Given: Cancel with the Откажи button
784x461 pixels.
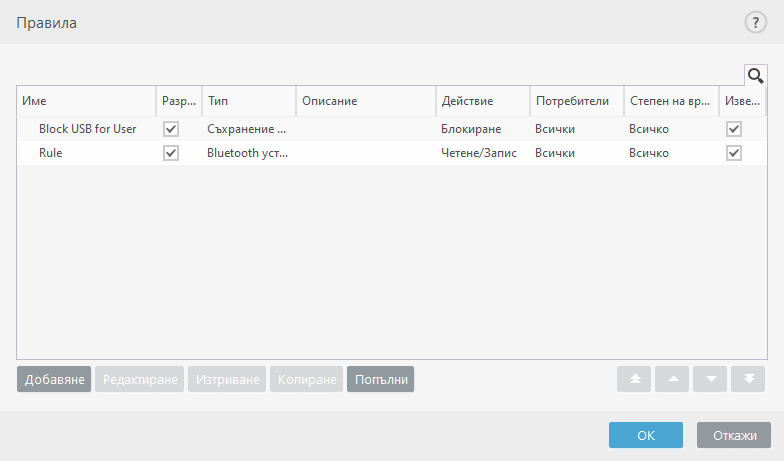Looking at the screenshot, I should tap(734, 435).
